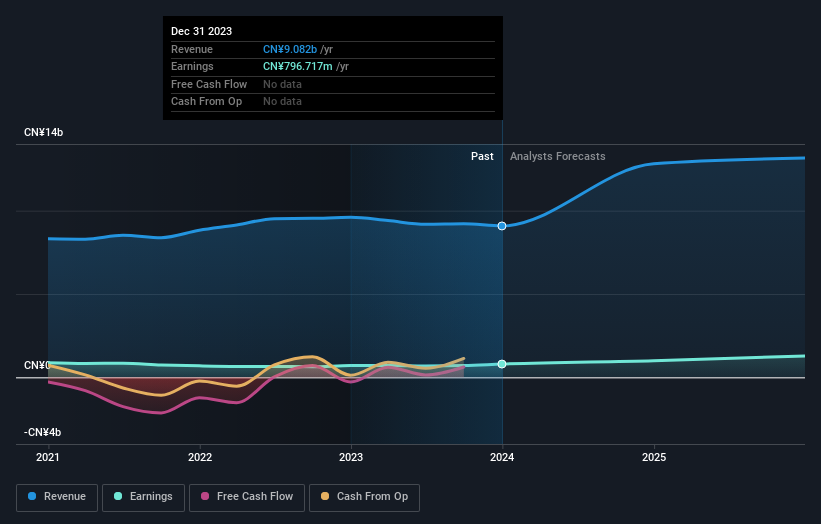Click the 2021 x-axis label
Screen dimensions: 821x524
tap(48, 458)
